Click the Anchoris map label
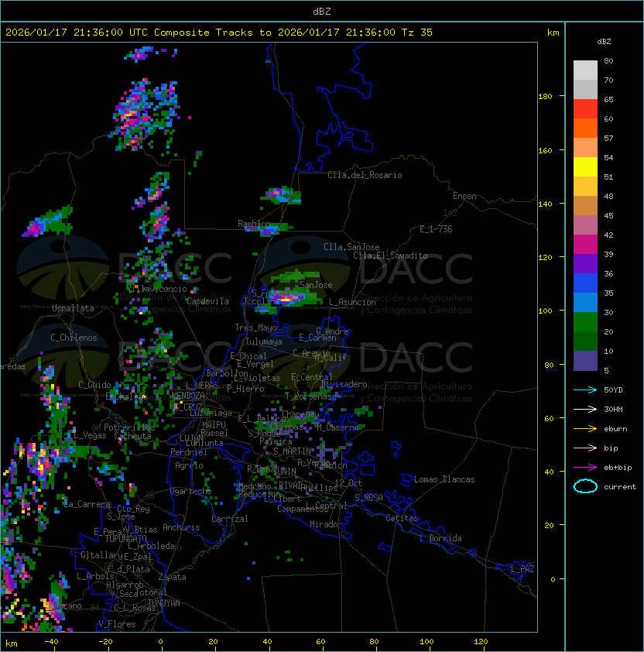The width and height of the screenshot is (644, 652). (181, 527)
